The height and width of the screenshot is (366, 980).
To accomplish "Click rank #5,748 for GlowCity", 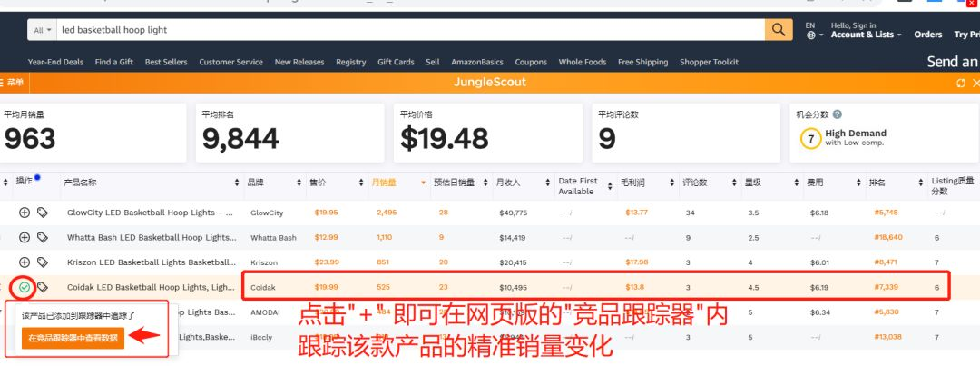I will pos(886,213).
